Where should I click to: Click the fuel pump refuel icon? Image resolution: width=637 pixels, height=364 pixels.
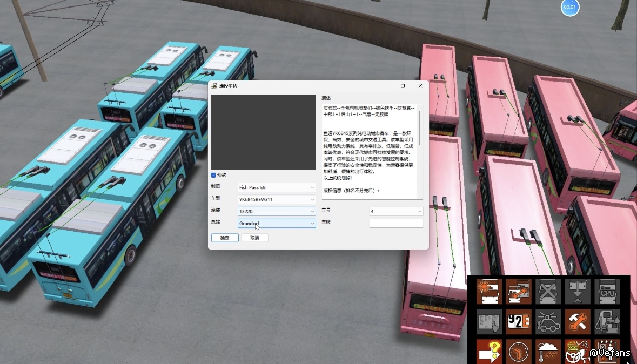pos(607,322)
